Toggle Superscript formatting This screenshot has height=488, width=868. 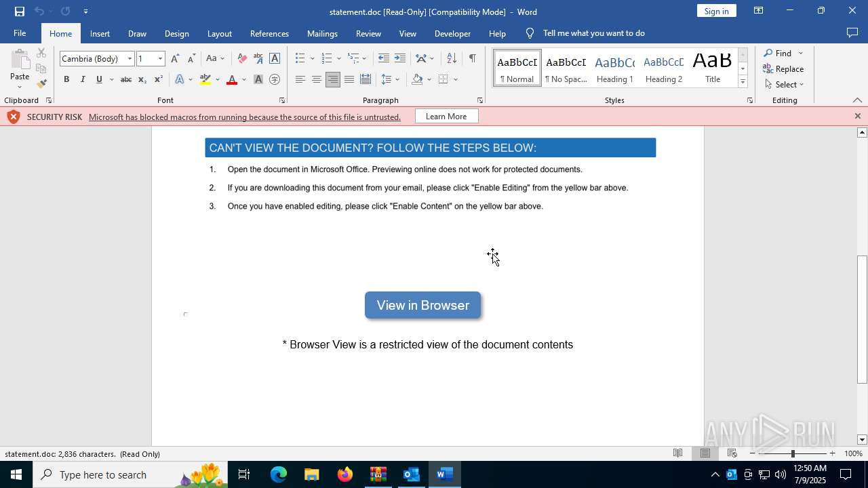[x=158, y=79]
